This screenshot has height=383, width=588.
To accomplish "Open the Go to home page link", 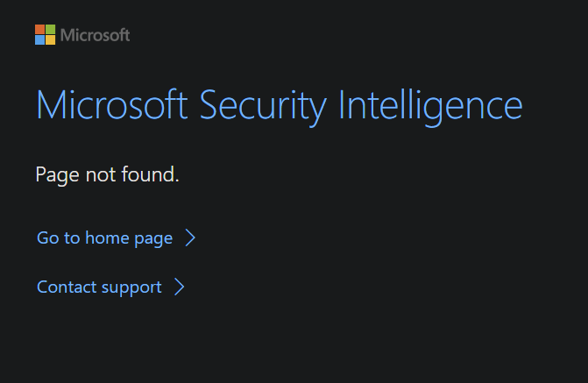I will pyautogui.click(x=104, y=238).
